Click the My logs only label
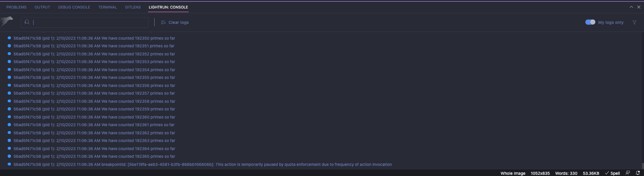644x176 pixels. pyautogui.click(x=611, y=23)
